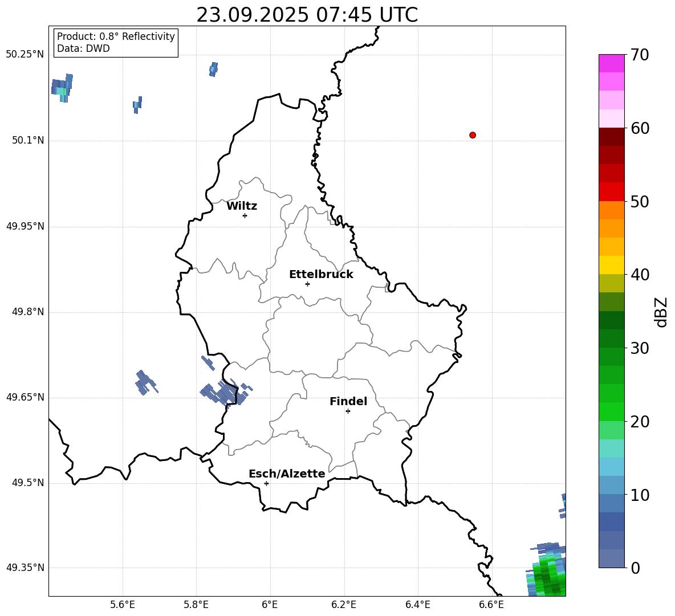Click the Ettelbruck station label
The image size is (675, 616).
(x=321, y=275)
